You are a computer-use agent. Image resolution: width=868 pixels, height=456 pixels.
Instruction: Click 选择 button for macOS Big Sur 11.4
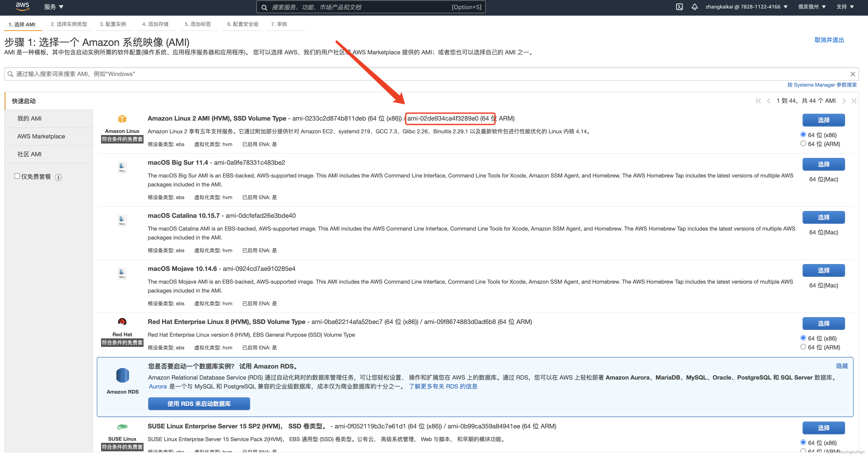click(x=823, y=164)
